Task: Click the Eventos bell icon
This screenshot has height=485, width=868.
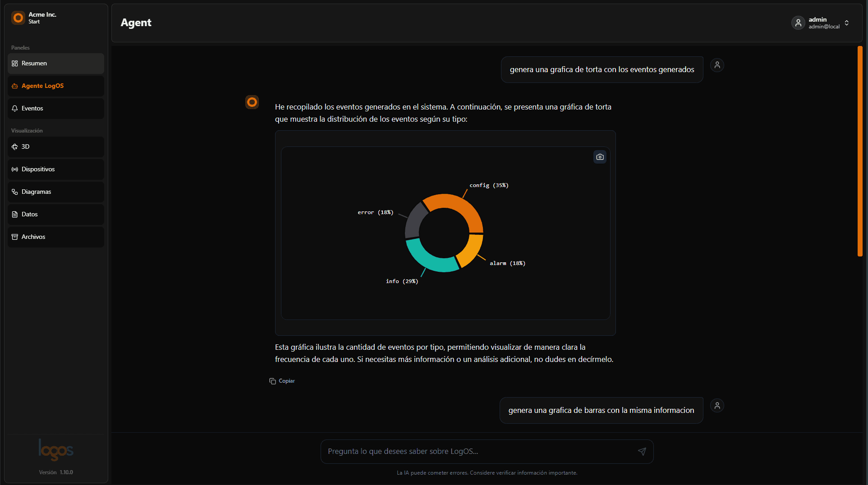Action: (x=15, y=109)
